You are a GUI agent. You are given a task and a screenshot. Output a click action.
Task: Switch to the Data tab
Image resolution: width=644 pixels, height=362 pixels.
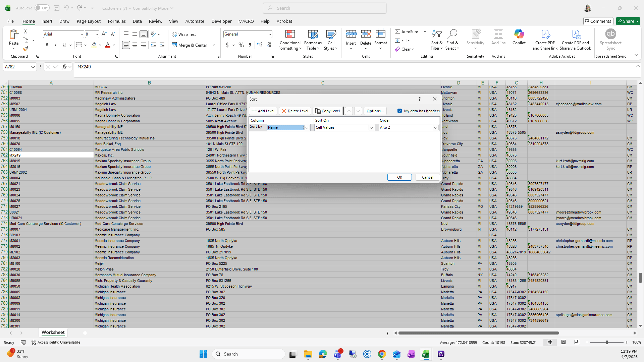point(137,21)
